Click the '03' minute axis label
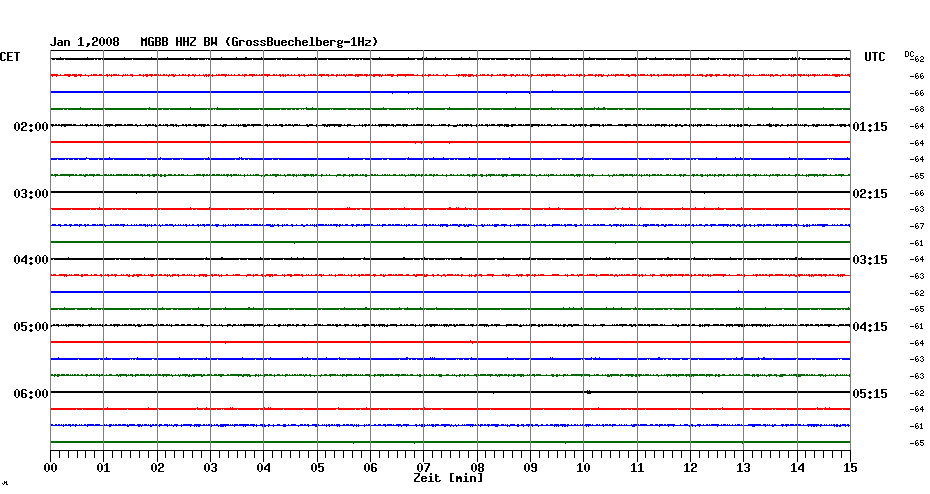The width and height of the screenshot is (930, 494). tap(210, 468)
